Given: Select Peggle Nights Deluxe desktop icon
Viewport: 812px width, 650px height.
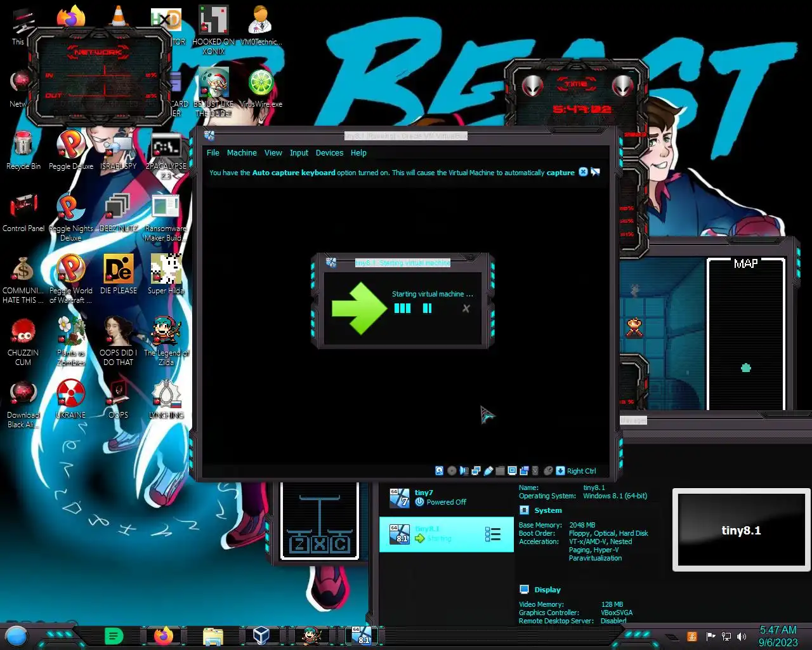Looking at the screenshot, I should [71, 218].
